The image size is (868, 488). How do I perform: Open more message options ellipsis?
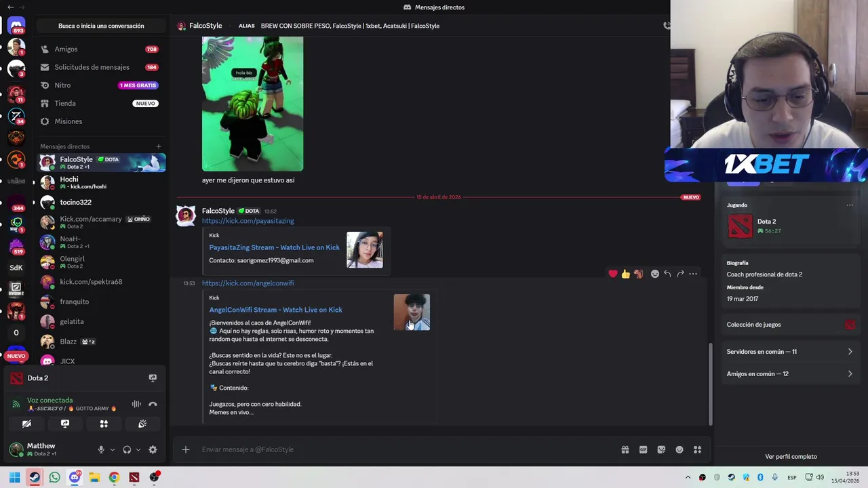pyautogui.click(x=693, y=274)
